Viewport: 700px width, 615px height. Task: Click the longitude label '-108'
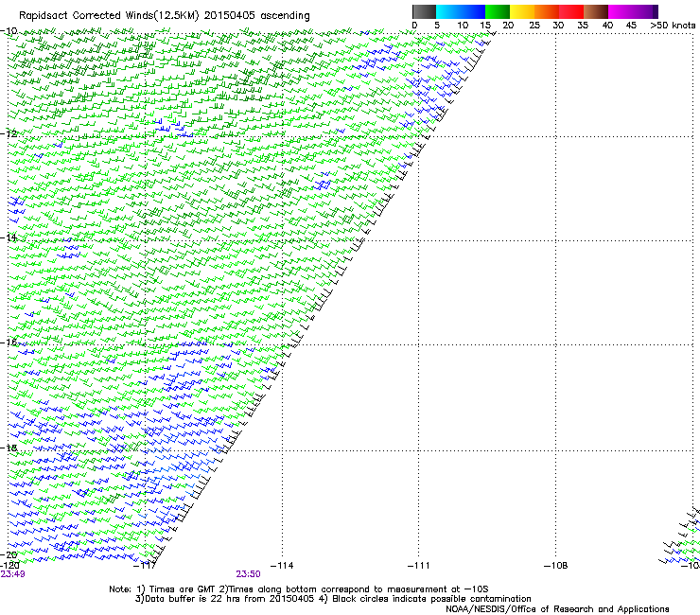point(555,566)
